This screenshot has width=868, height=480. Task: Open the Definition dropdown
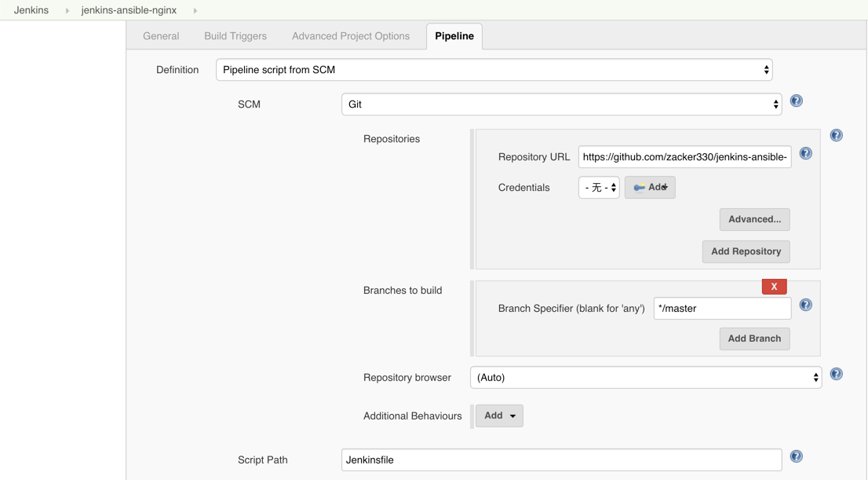(494, 70)
